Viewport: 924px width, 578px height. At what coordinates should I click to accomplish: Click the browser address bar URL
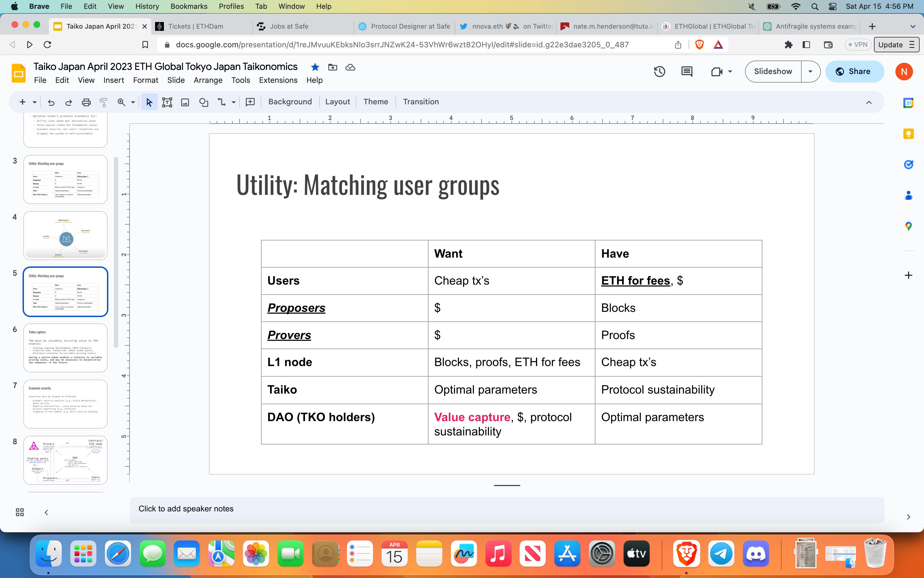(x=402, y=45)
